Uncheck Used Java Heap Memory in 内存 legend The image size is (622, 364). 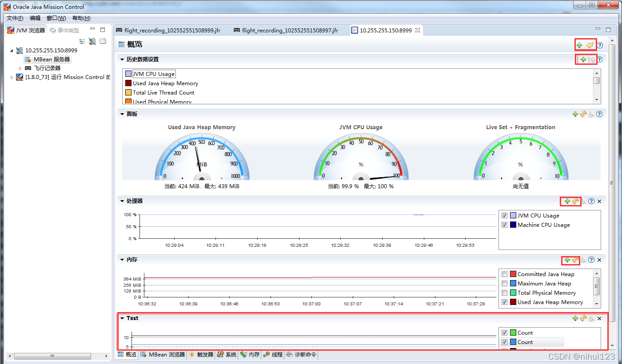tap(504, 302)
